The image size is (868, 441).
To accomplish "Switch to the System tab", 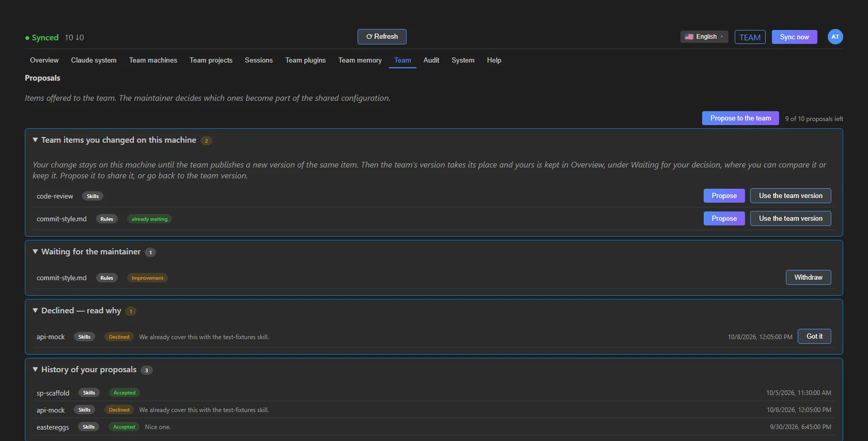I will tap(463, 60).
